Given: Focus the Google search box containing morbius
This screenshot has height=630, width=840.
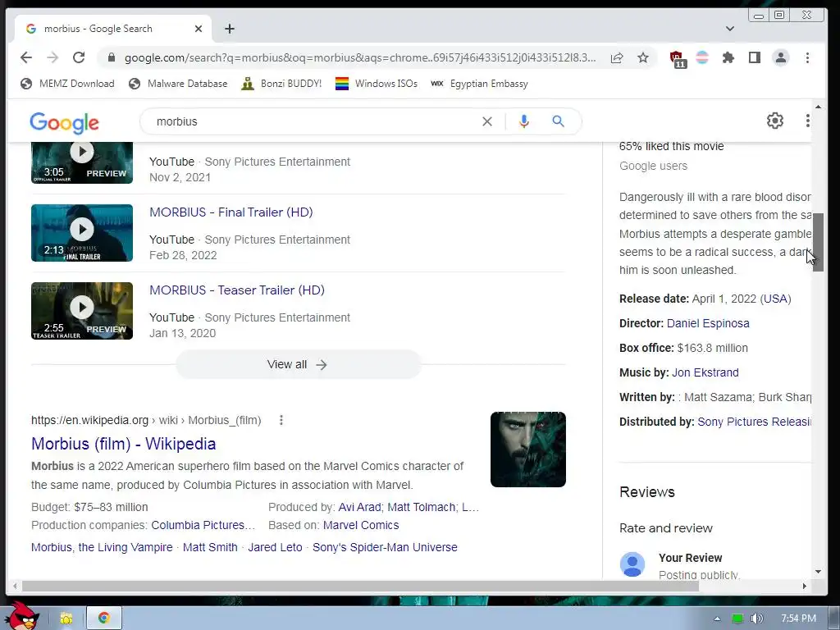Looking at the screenshot, I should 311,121.
